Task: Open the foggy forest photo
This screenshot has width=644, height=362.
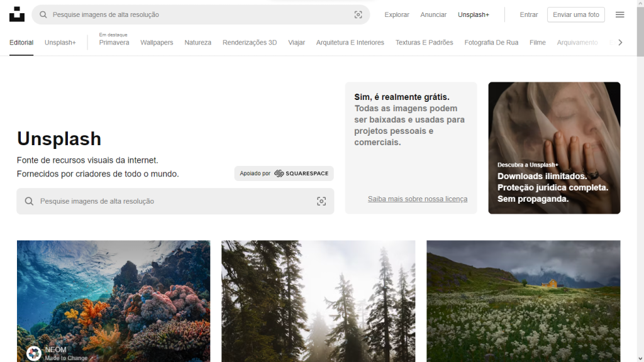Action: pyautogui.click(x=318, y=300)
